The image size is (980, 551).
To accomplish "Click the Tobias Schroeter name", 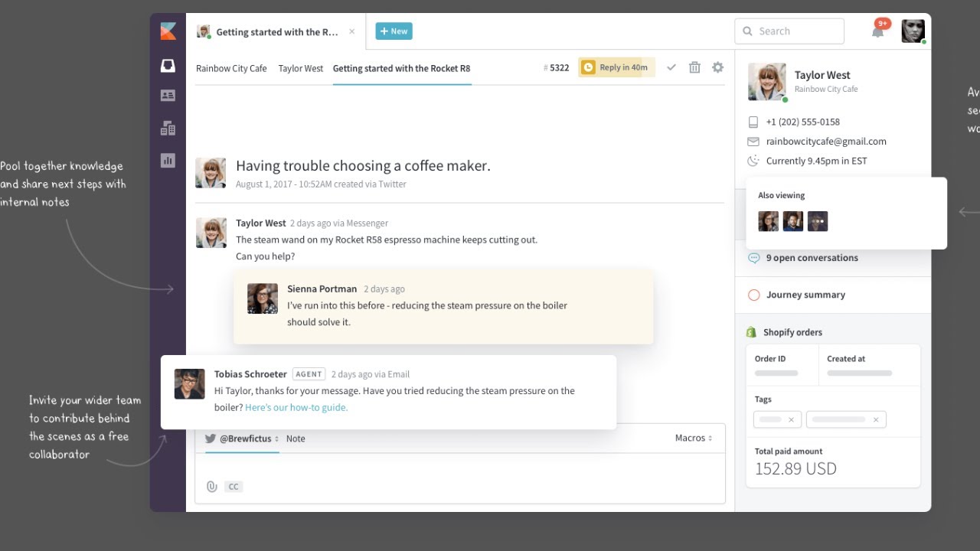I will [x=251, y=374].
